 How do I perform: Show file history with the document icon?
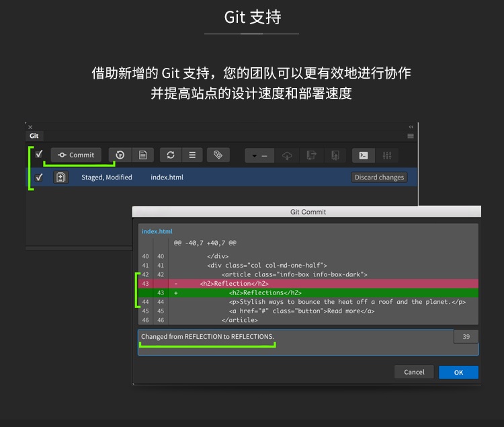[142, 155]
